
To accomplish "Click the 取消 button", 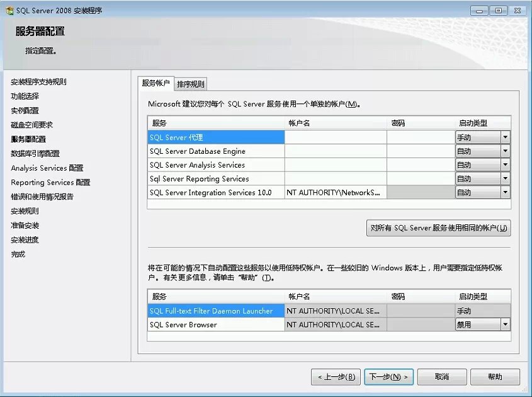I will pos(441,376).
